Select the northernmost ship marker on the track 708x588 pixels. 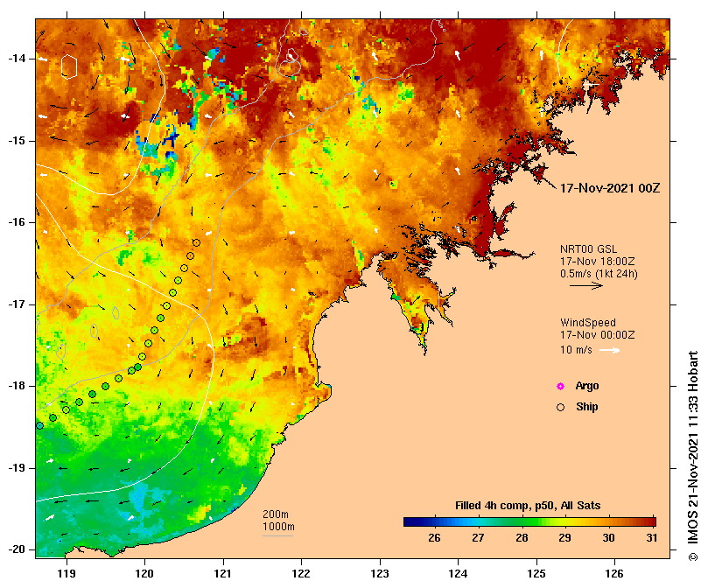[196, 243]
